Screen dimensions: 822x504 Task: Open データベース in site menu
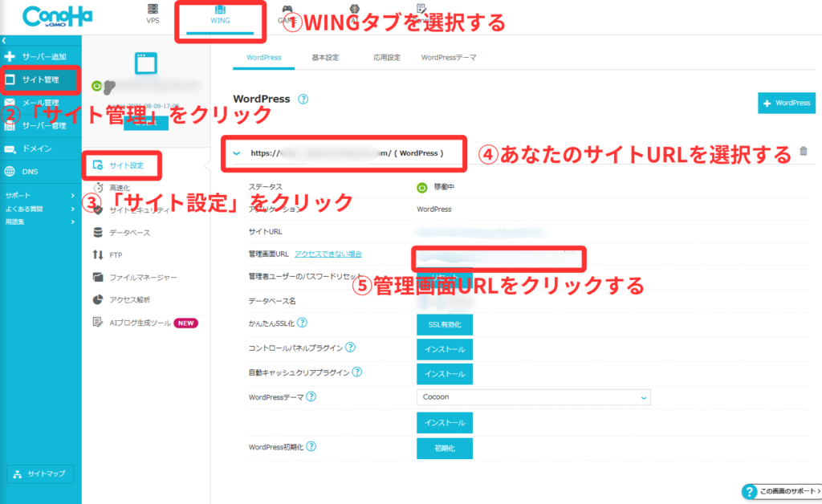[129, 233]
